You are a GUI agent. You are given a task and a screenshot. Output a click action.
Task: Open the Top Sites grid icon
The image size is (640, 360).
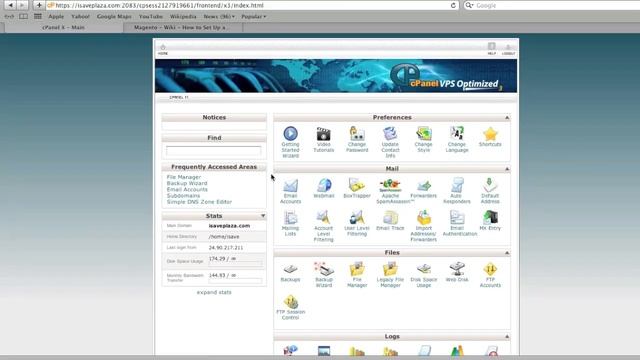pos(38,16)
